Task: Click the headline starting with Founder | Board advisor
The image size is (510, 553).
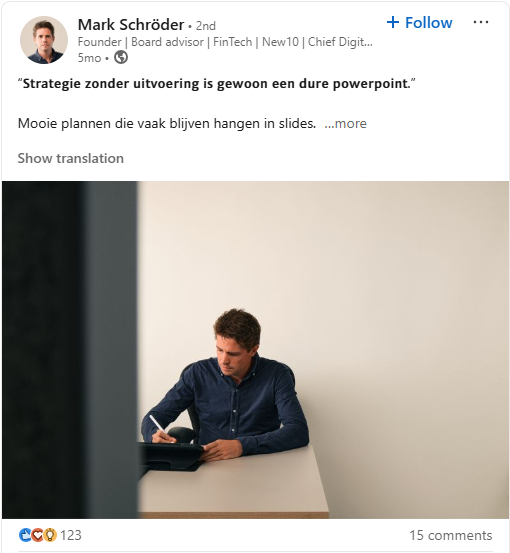Action: point(225,42)
